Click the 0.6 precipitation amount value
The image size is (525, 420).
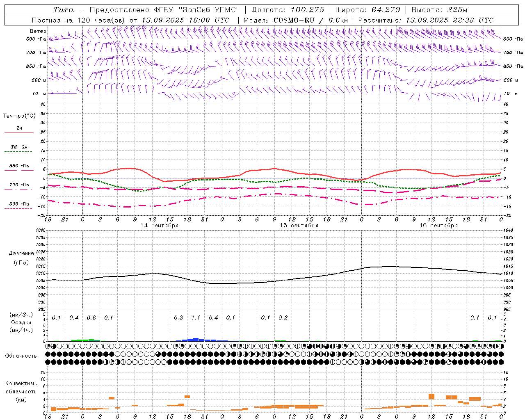pyautogui.click(x=91, y=318)
